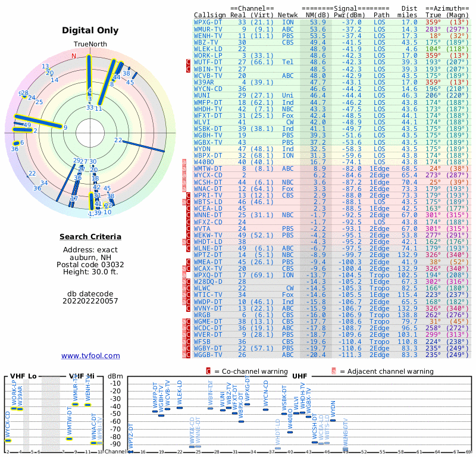Image resolution: width=476 pixels, height=457 pixels.
Task: Click WYCN-CD callsign in the table
Action: (208, 89)
